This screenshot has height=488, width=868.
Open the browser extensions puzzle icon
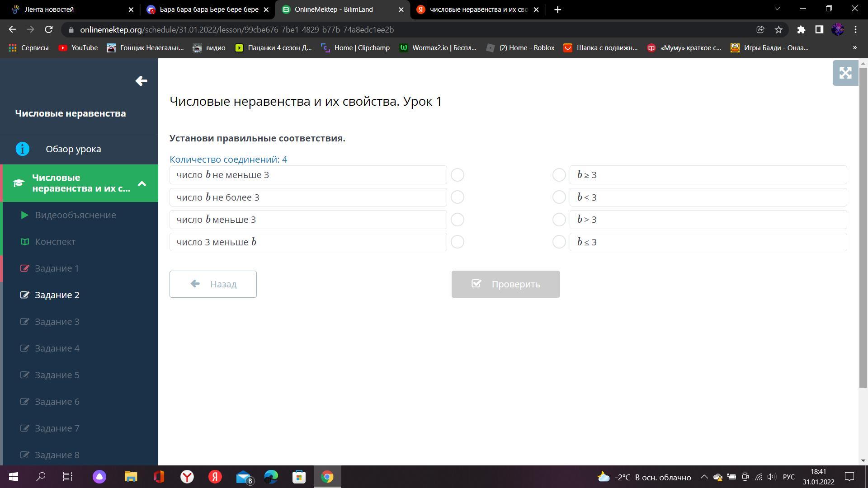(x=801, y=30)
